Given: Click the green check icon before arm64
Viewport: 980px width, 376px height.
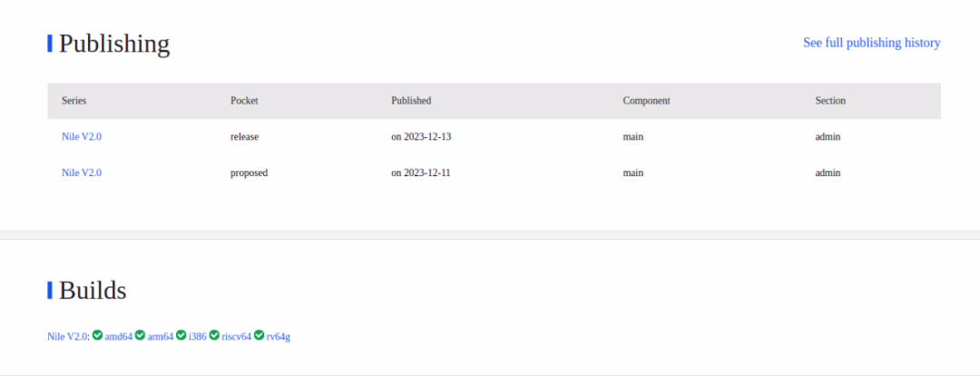Looking at the screenshot, I should pos(140,335).
